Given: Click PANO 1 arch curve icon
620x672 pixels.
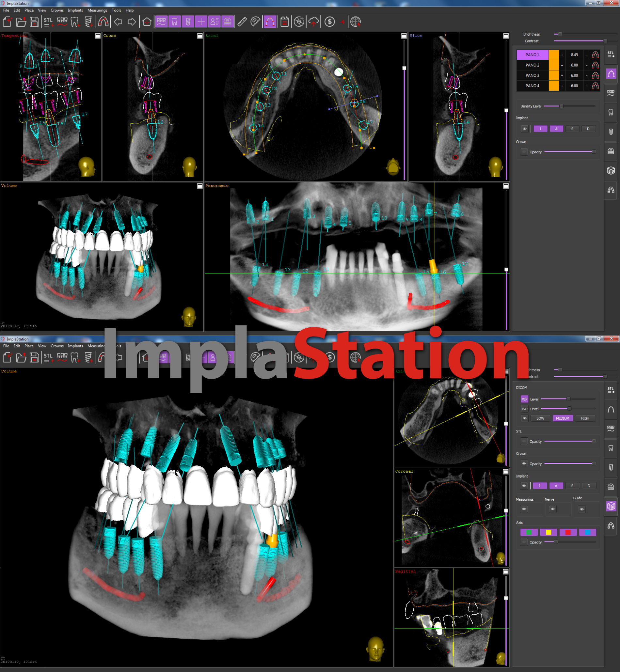Looking at the screenshot, I should point(595,55).
